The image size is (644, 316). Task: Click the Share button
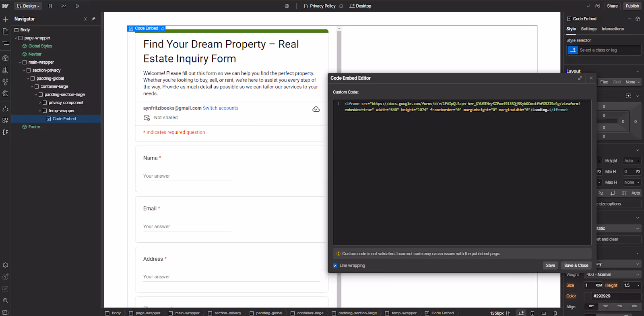(x=612, y=6)
